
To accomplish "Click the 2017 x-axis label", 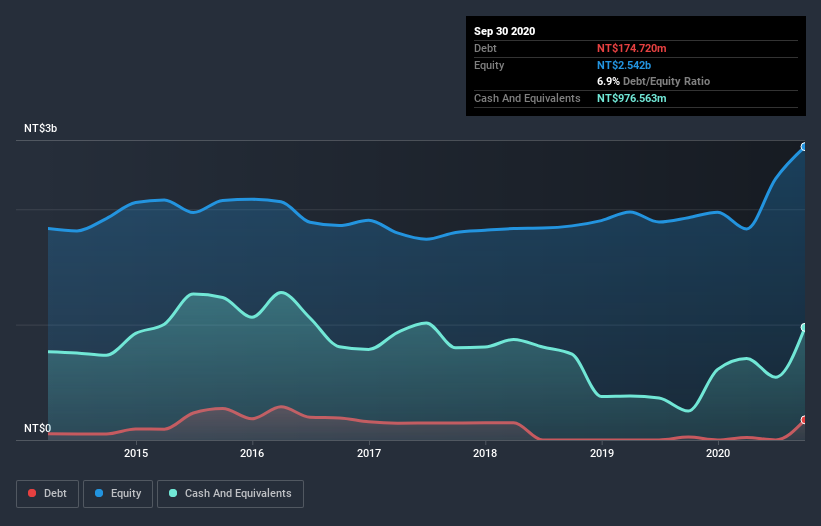I will point(369,453).
